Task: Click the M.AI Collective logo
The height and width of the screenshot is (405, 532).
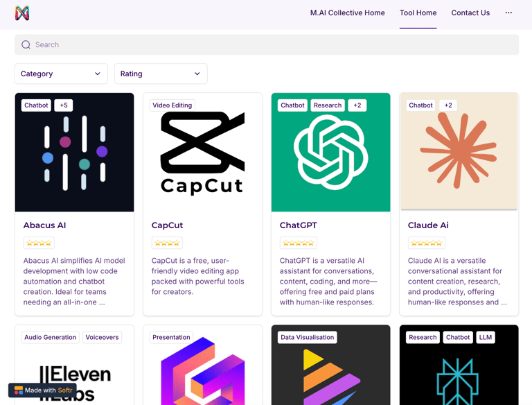Action: click(22, 13)
